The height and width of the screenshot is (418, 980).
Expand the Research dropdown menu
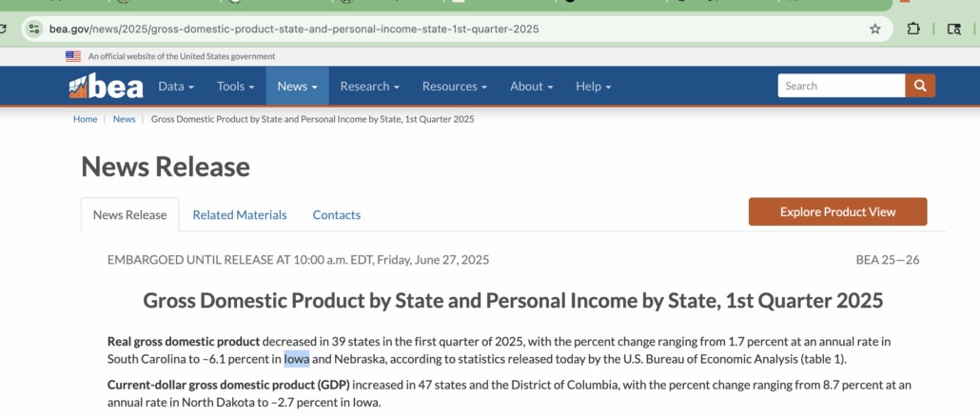369,87
